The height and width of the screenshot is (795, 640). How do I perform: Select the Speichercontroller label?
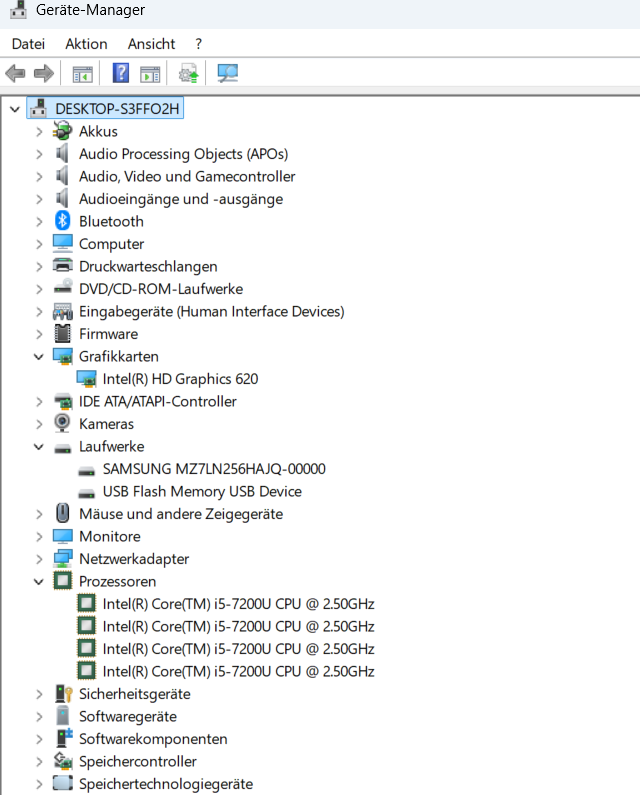tap(138, 762)
